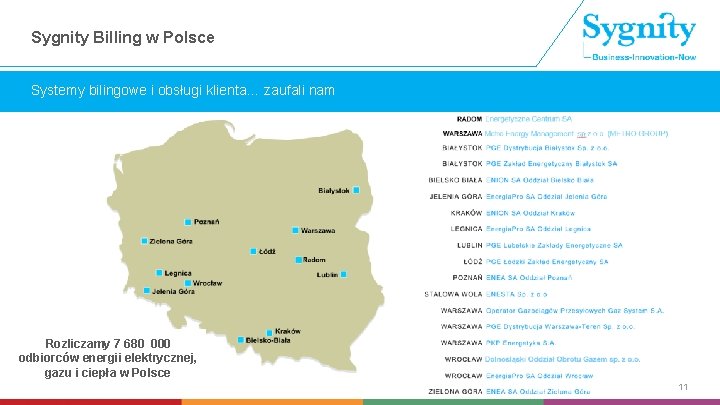Click the 'ŁÓDŹ' city heading in list

tap(472, 262)
